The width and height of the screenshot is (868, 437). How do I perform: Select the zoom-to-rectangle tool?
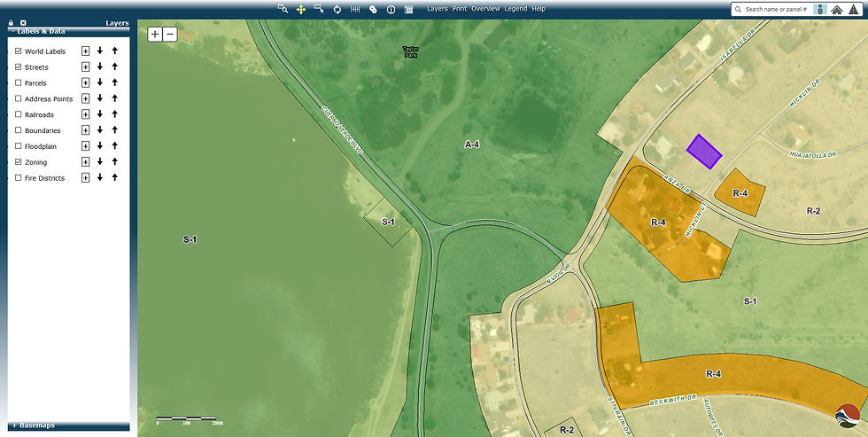coord(283,9)
